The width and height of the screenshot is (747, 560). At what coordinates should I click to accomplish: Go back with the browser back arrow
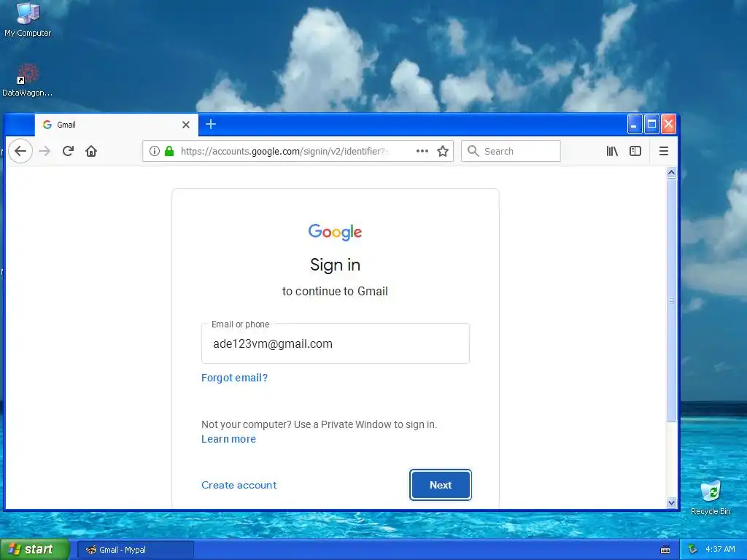pyautogui.click(x=20, y=151)
